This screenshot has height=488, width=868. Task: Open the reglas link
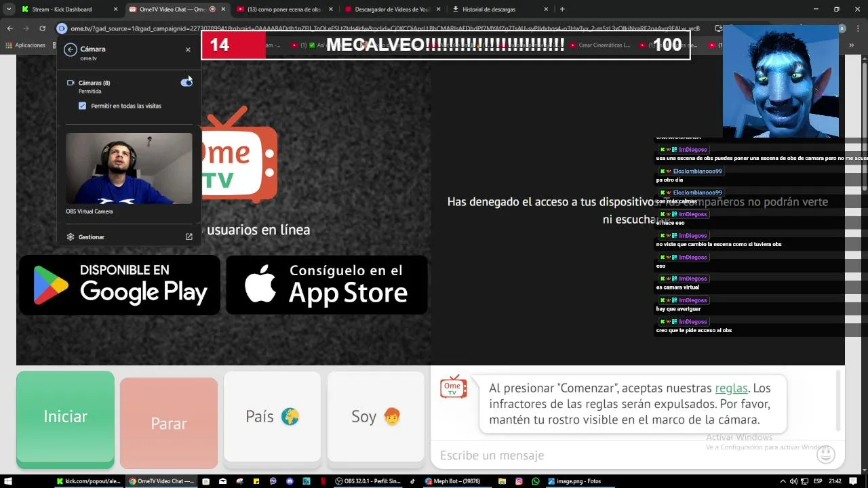(x=731, y=388)
